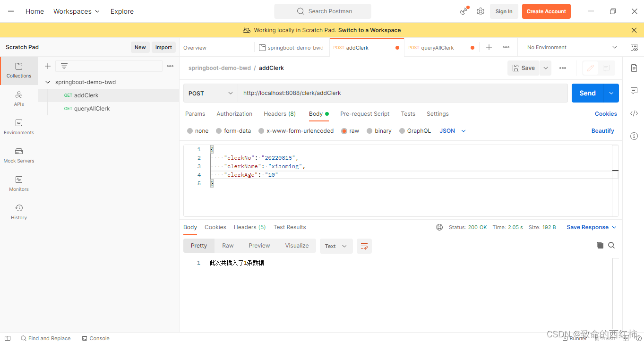Open request info panel icon
Screen dimensions: 644x343
634,136
